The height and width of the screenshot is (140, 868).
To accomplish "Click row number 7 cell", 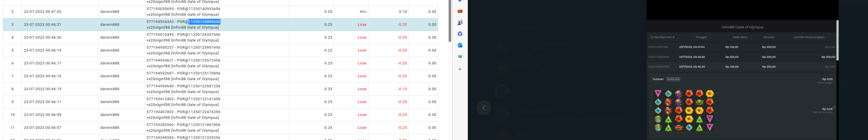I will click(x=13, y=76).
